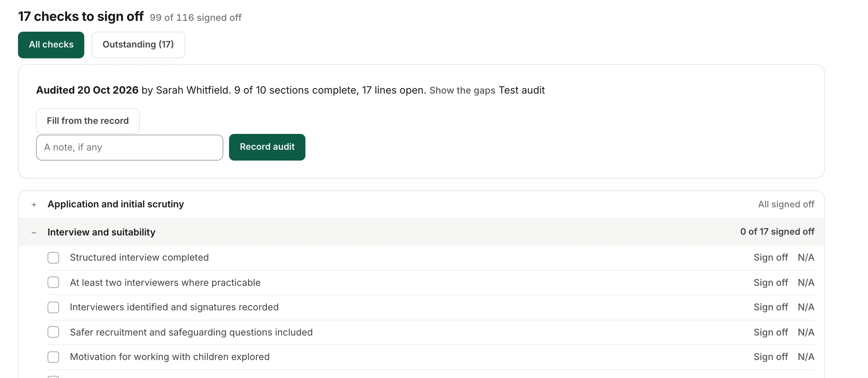
Task: Expand Application and initial scrutiny plus icon
Action: (34, 205)
